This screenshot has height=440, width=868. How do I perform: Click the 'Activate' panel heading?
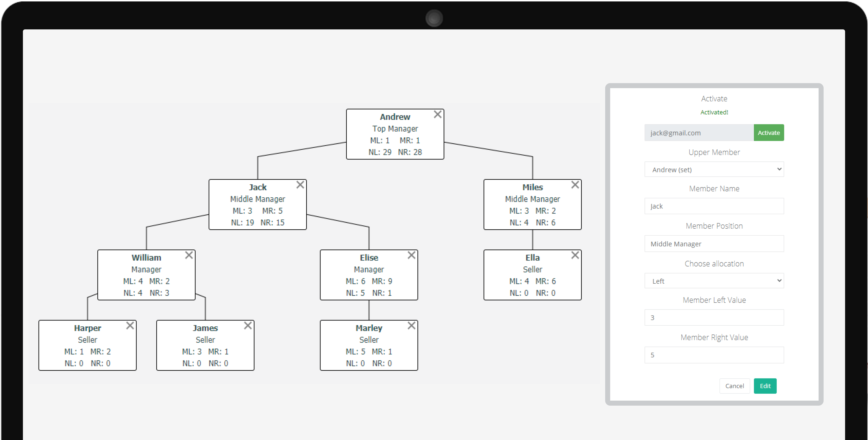pos(714,99)
